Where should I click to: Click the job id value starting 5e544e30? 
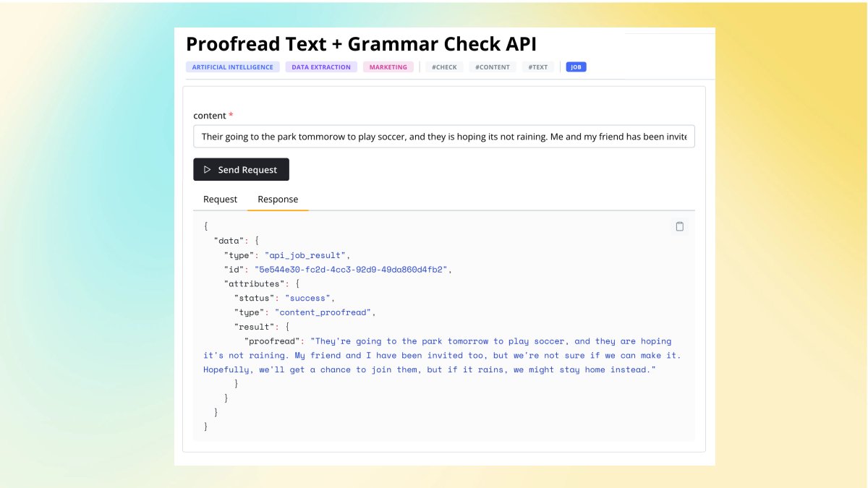[x=352, y=270]
